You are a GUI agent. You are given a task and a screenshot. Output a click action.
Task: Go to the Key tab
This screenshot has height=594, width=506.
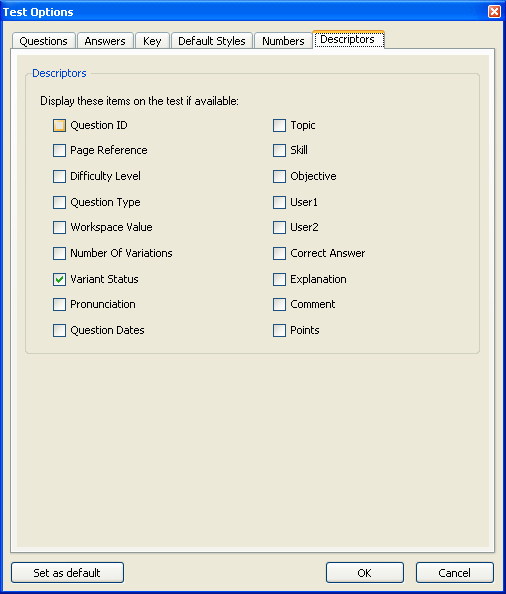tap(152, 41)
